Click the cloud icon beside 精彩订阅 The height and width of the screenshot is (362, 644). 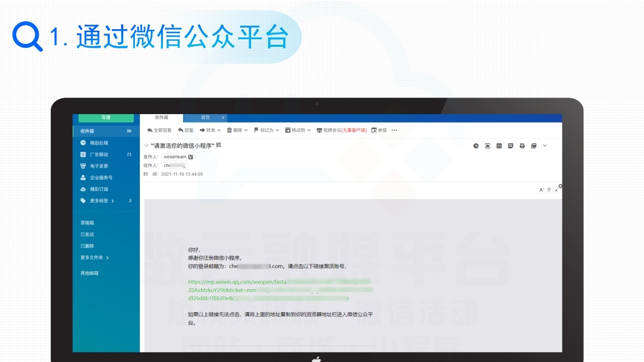pos(83,189)
